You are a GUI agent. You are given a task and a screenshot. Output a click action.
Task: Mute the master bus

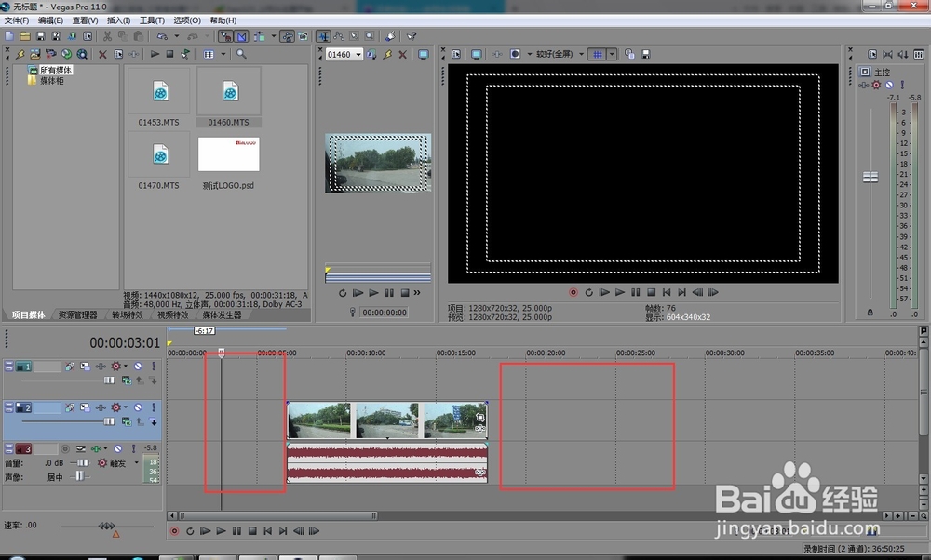click(889, 85)
